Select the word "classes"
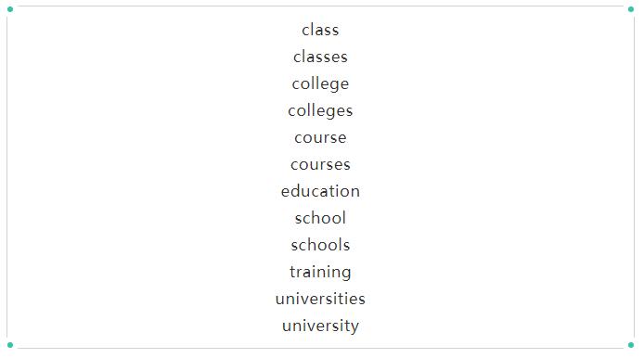 coord(320,57)
